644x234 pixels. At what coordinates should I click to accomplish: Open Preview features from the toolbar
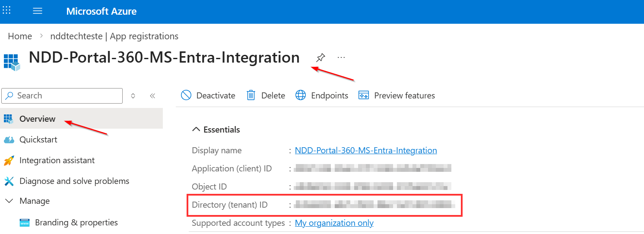[397, 95]
